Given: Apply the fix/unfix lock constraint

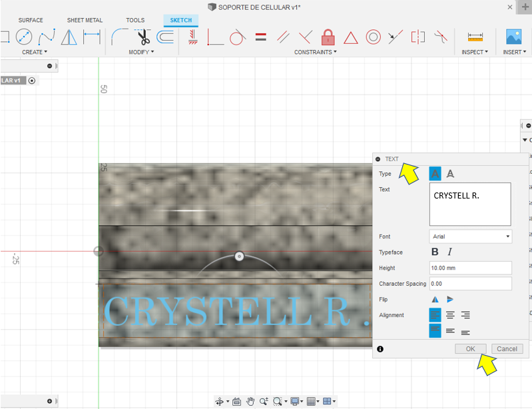Looking at the screenshot, I should coord(328,37).
